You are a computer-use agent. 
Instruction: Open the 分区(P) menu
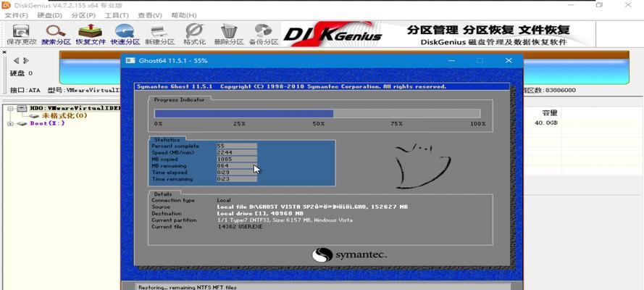click(x=83, y=15)
